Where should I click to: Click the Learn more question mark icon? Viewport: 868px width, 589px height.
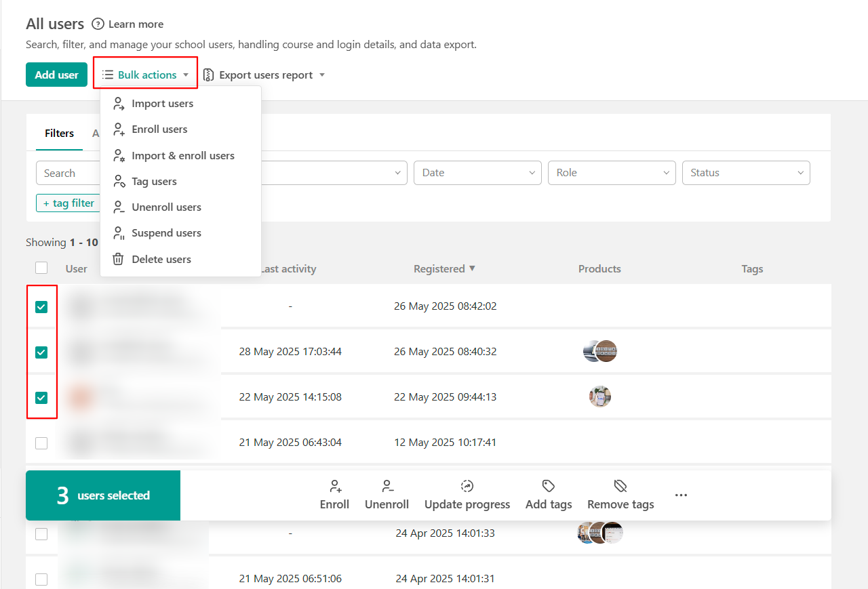tap(98, 24)
